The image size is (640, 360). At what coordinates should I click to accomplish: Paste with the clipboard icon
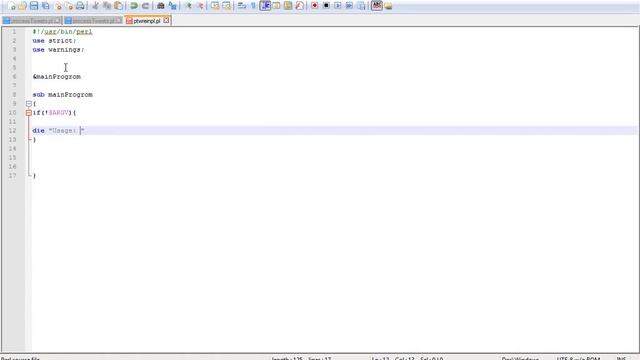pyautogui.click(x=118, y=6)
